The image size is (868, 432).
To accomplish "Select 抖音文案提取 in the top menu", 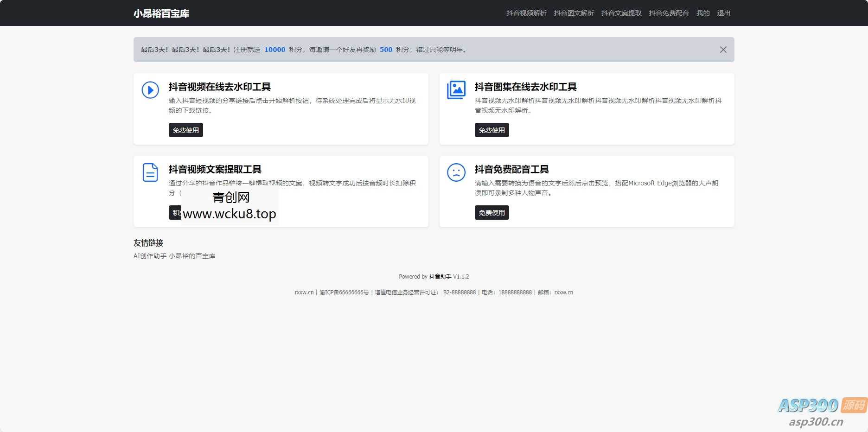I will coord(621,13).
